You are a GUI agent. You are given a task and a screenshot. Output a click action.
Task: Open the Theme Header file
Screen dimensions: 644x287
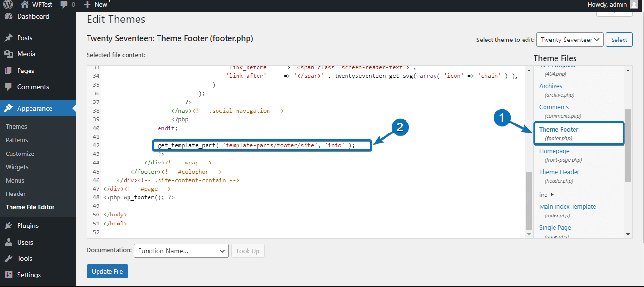click(559, 172)
